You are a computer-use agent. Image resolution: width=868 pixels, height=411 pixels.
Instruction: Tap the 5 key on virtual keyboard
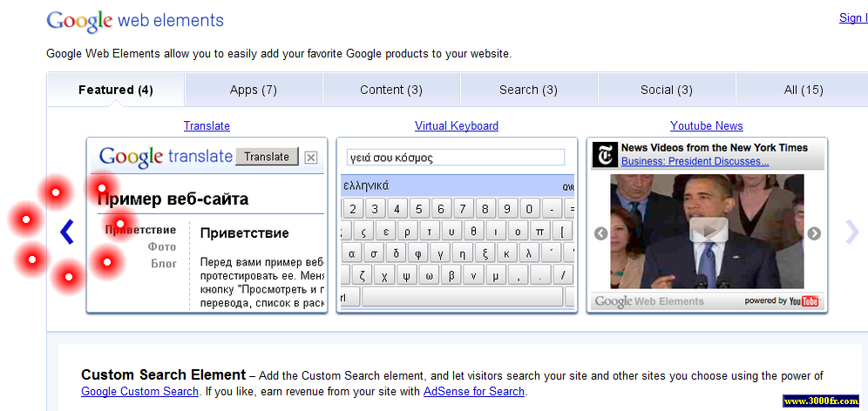(419, 210)
